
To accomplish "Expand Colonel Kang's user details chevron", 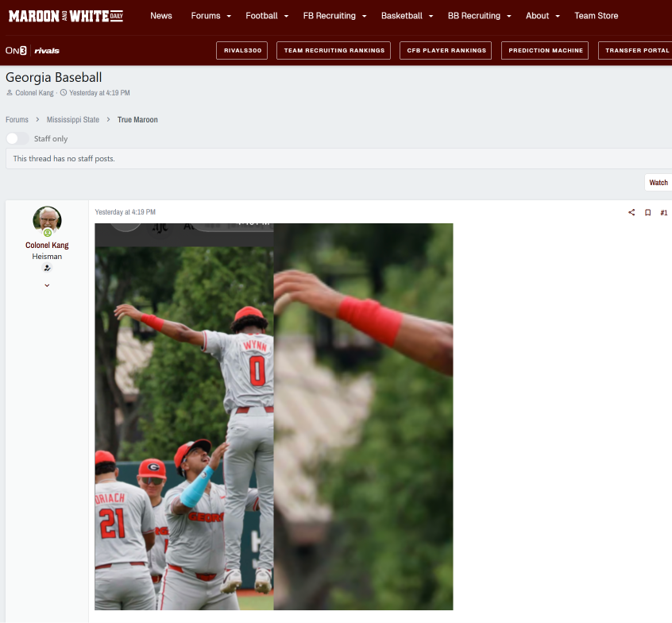I will tap(47, 285).
